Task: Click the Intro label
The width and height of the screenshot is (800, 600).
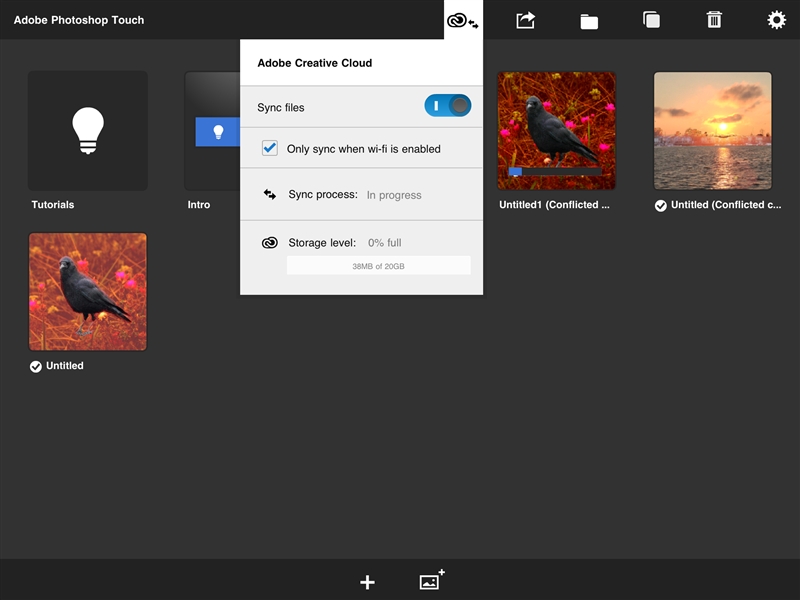Action: point(198,205)
